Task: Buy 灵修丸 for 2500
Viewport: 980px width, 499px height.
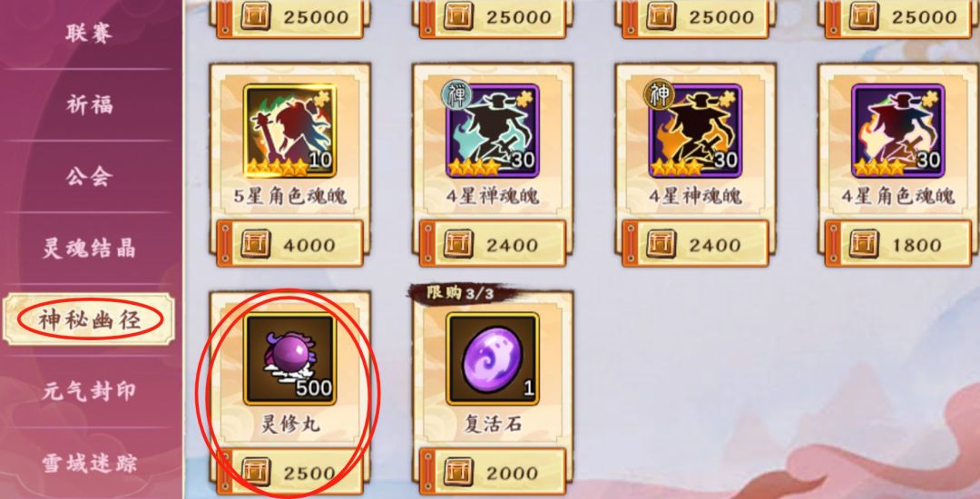Action: point(290,472)
